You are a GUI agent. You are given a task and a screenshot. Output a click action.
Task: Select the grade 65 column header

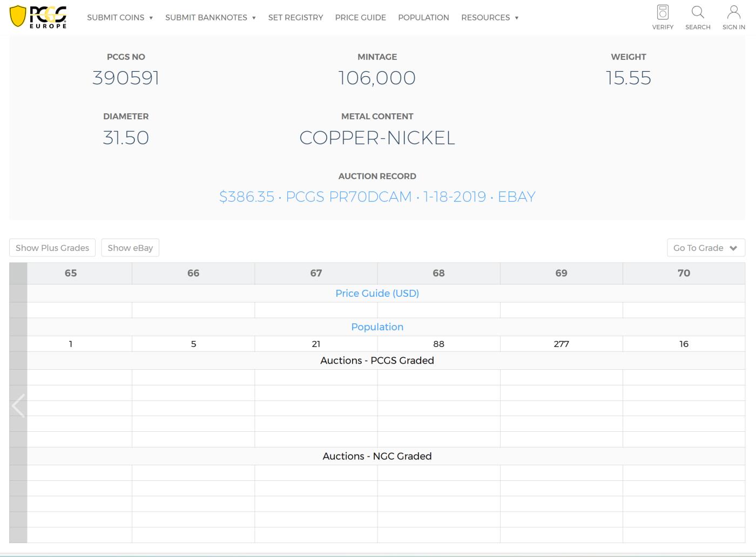[71, 273]
